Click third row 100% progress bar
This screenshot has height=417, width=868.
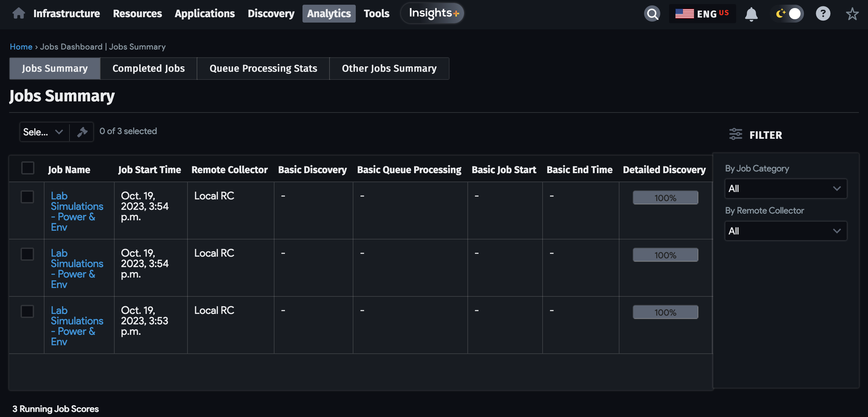[665, 312]
